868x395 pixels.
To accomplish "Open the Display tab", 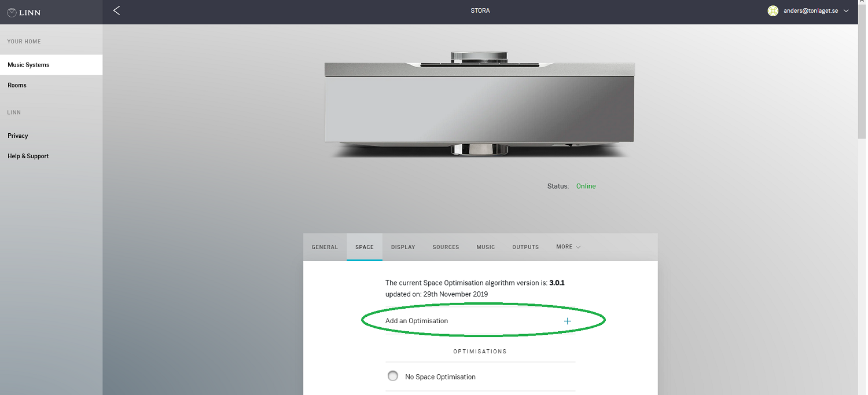I will (x=403, y=247).
